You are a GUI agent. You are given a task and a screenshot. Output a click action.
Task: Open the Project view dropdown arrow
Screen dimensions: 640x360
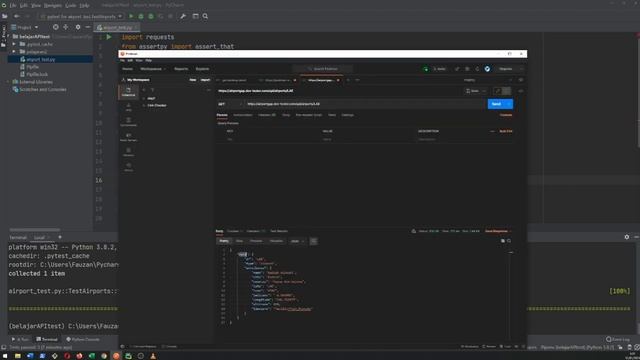(x=36, y=27)
